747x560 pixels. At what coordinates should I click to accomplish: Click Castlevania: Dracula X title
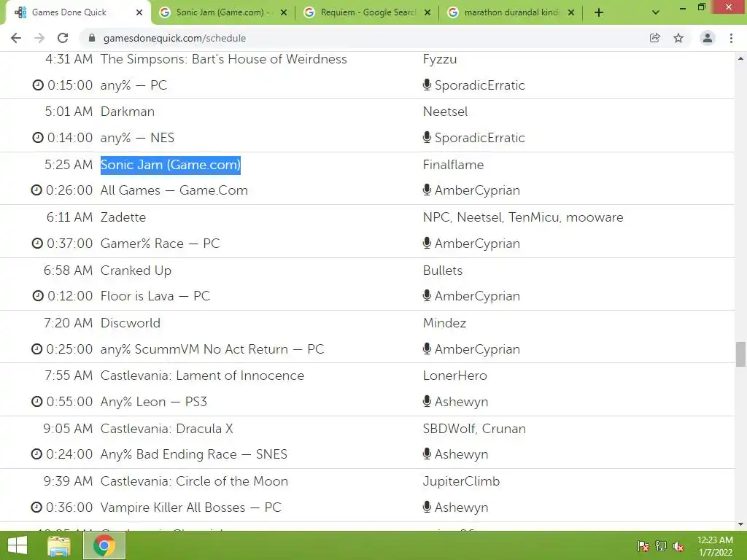(166, 429)
